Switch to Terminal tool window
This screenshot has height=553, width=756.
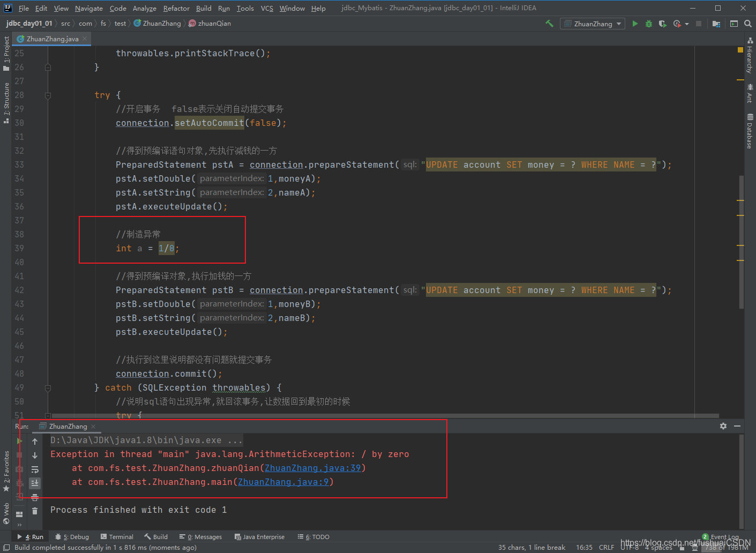coord(117,537)
